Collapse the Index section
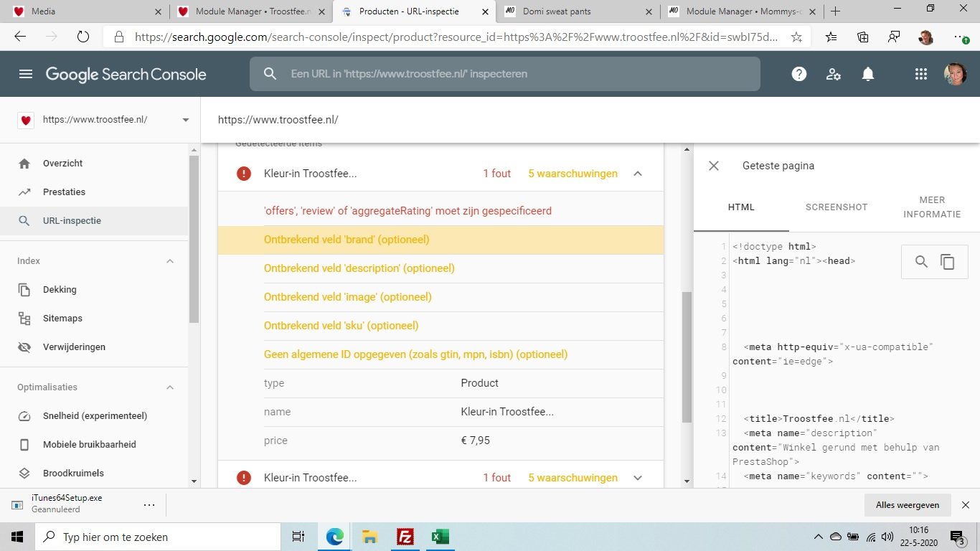The image size is (980, 551). tap(170, 261)
